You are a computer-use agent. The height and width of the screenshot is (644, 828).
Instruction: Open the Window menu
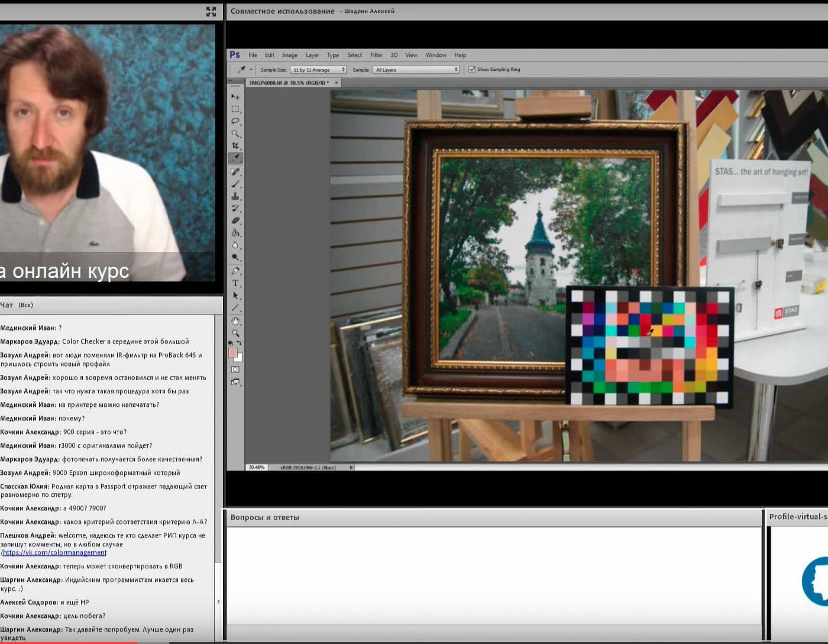tap(436, 55)
